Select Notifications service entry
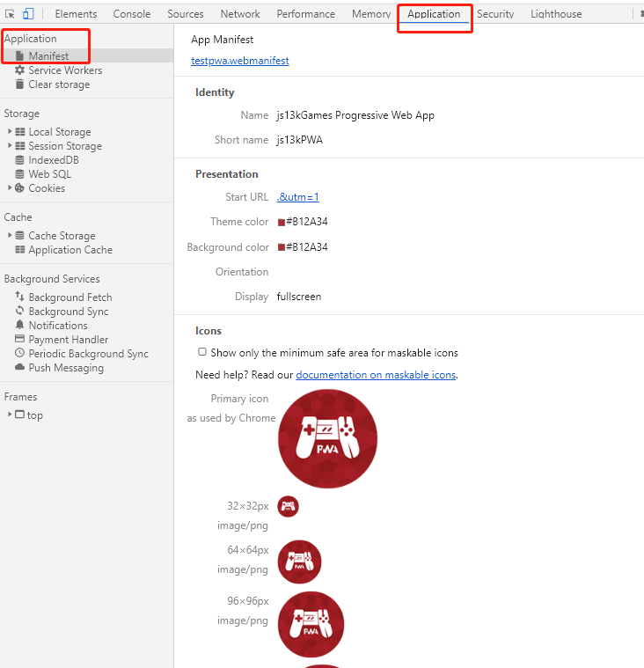The image size is (644, 668). click(x=58, y=326)
